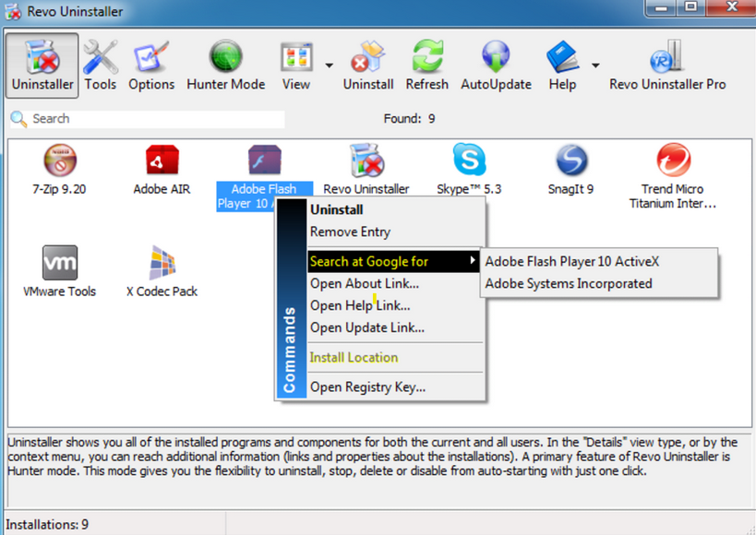Click the Found: 9 count label
This screenshot has width=756, height=535.
click(x=409, y=119)
